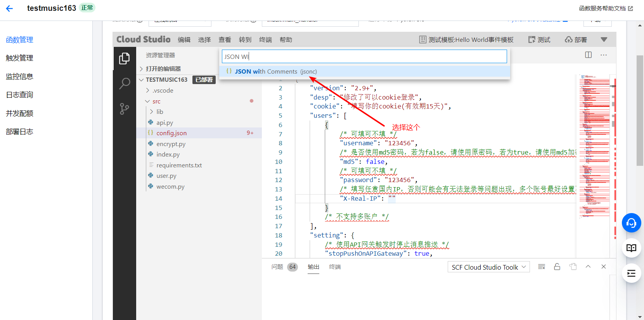Click the test template icon
The height and width of the screenshot is (320, 644).
(x=423, y=40)
